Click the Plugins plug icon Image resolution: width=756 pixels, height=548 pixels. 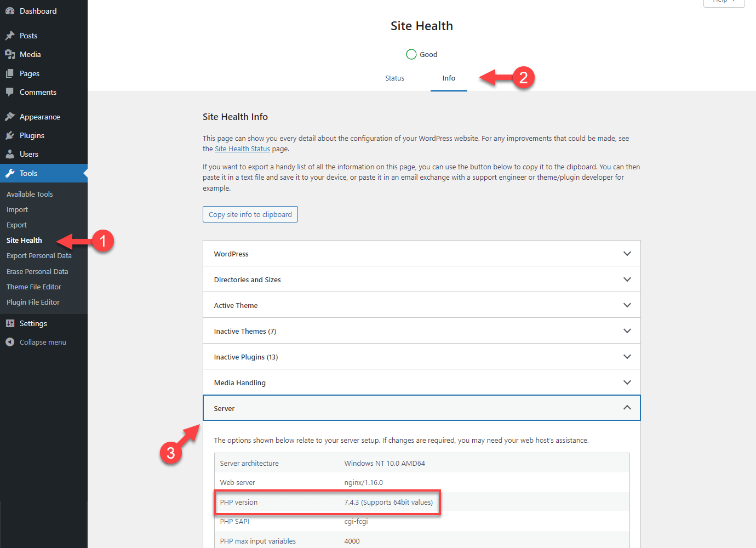[x=10, y=135]
